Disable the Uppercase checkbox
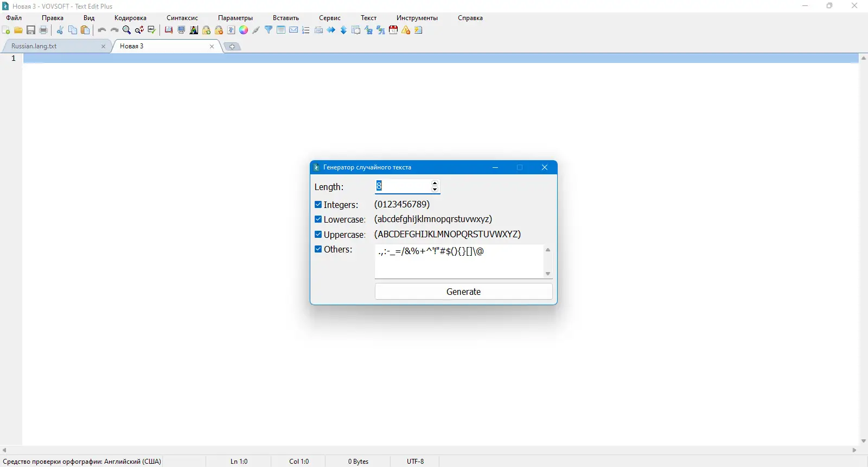The height and width of the screenshot is (467, 868). pos(318,235)
